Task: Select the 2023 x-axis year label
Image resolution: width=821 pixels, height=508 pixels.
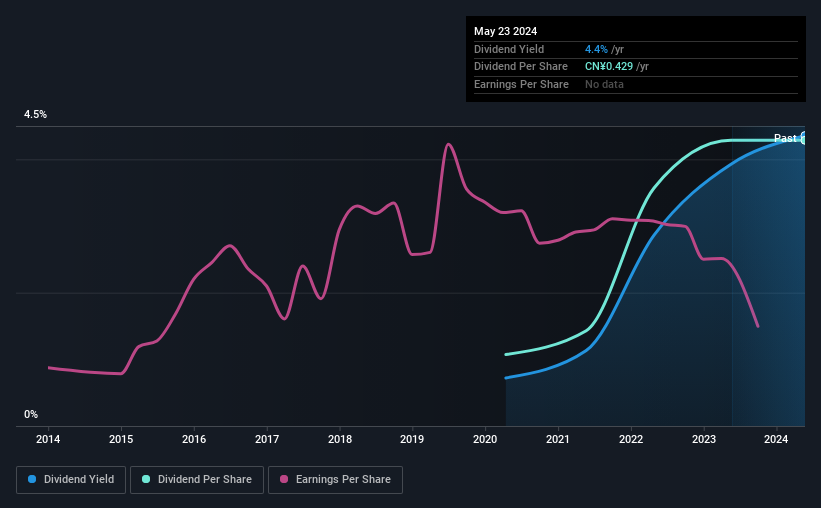Action: coord(704,439)
